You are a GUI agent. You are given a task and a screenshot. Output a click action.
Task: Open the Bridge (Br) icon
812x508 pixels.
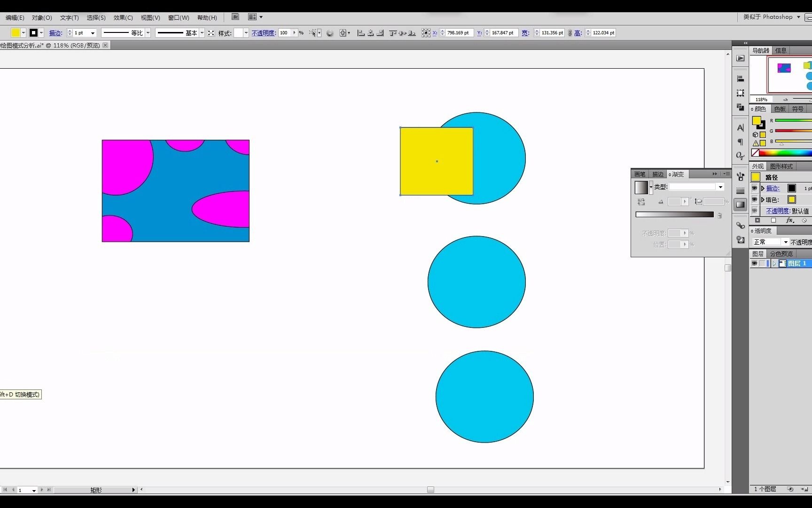(x=235, y=17)
